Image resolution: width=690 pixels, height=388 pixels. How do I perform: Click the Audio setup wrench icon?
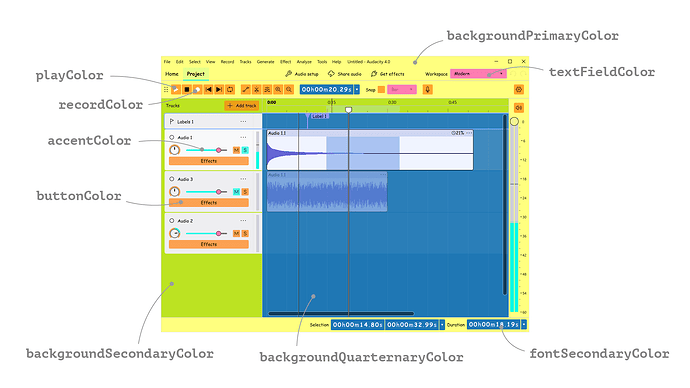(289, 74)
